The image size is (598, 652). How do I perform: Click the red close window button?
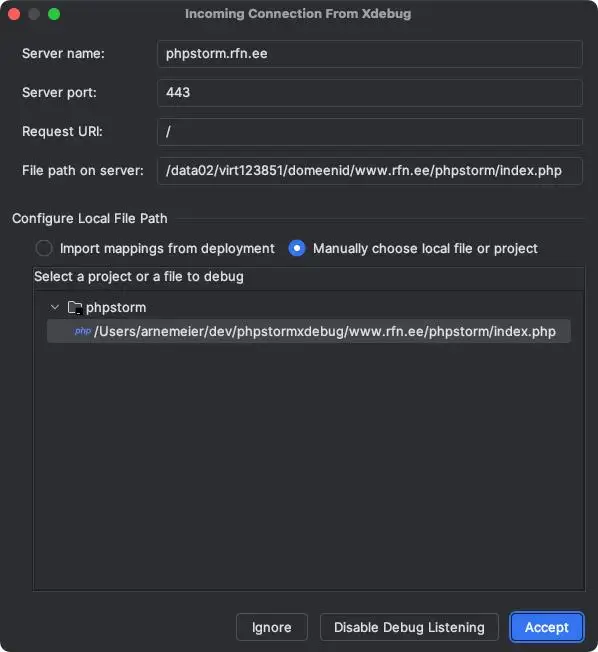click(14, 14)
